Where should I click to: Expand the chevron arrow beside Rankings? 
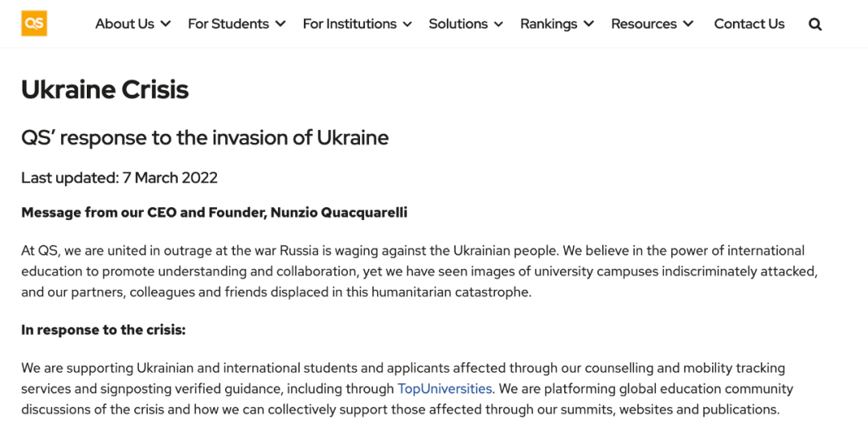[x=589, y=24]
